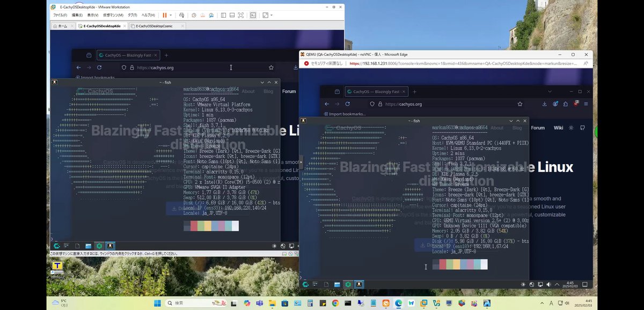Click VMware's Send Ctrl+Alt+Del toolbar icon
The height and width of the screenshot is (310, 644).
pyautogui.click(x=182, y=15)
